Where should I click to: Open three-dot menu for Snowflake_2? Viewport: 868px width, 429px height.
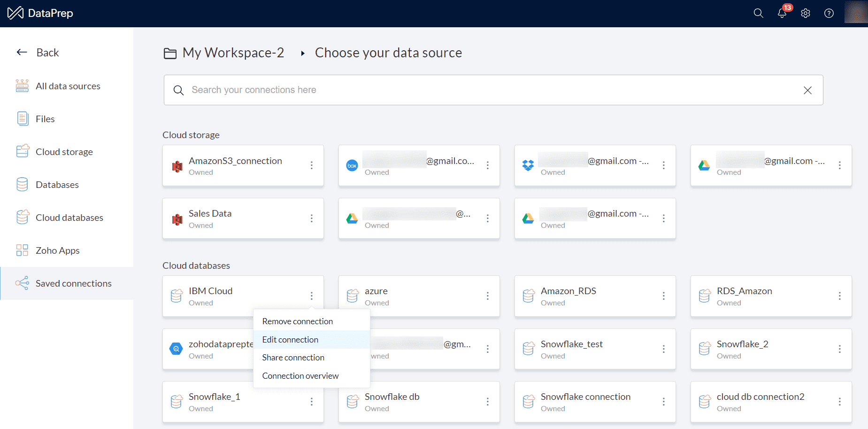tap(840, 349)
